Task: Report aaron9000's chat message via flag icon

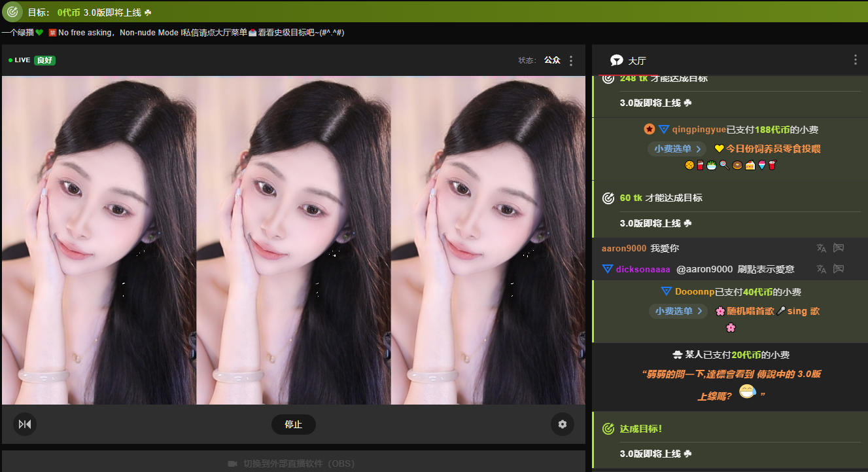Action: 839,248
